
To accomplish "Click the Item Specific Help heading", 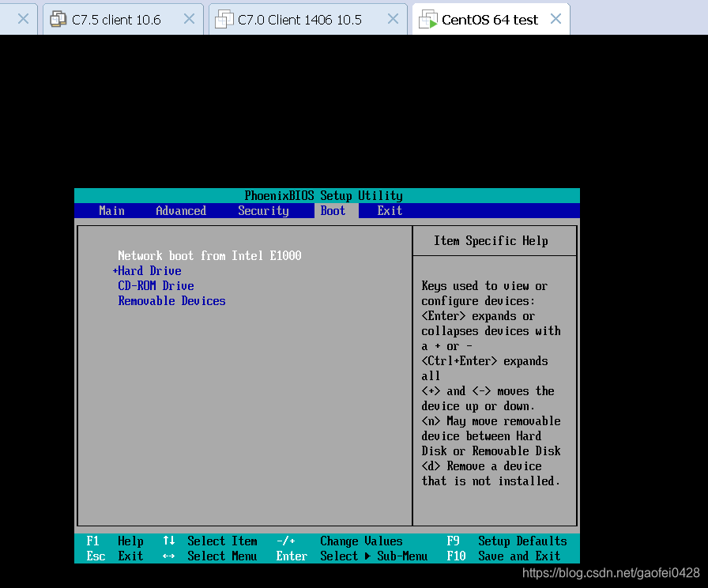I will click(491, 241).
